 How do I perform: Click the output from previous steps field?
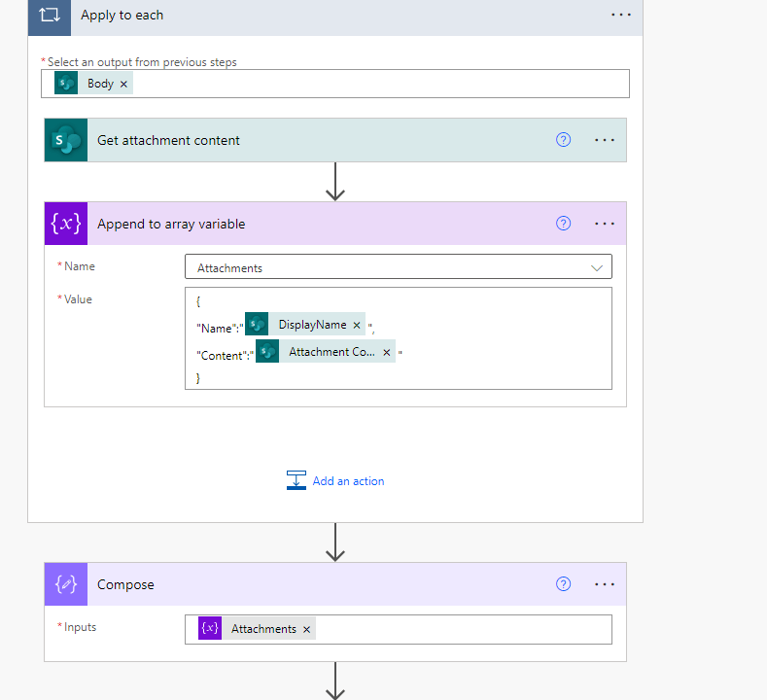tap(335, 84)
